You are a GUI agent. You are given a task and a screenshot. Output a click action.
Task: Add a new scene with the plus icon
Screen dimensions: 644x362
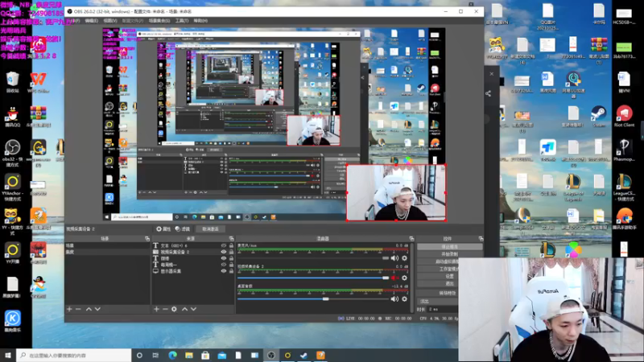click(69, 309)
